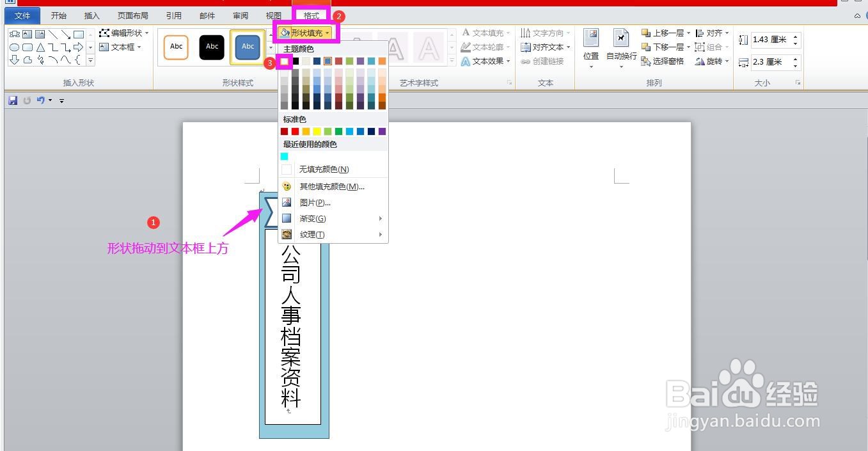Choose No Fill (无填充颜色)
The height and width of the screenshot is (451, 868).
point(323,169)
